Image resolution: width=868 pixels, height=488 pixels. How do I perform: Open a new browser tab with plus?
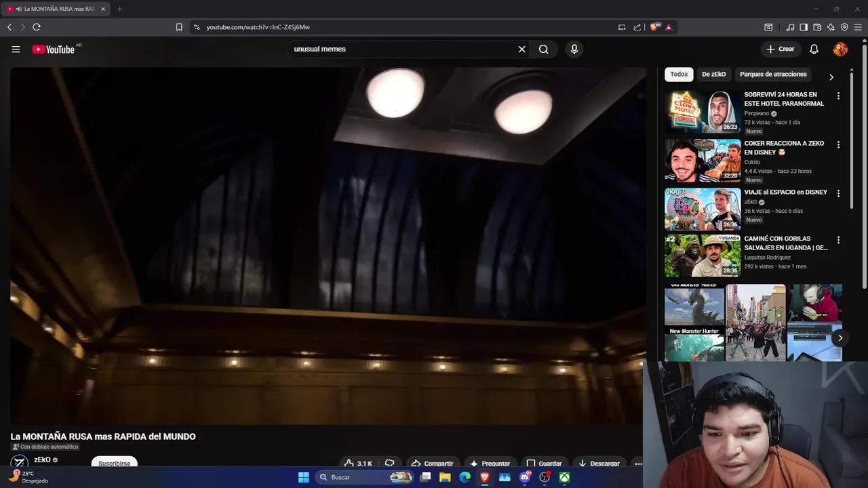pos(119,9)
